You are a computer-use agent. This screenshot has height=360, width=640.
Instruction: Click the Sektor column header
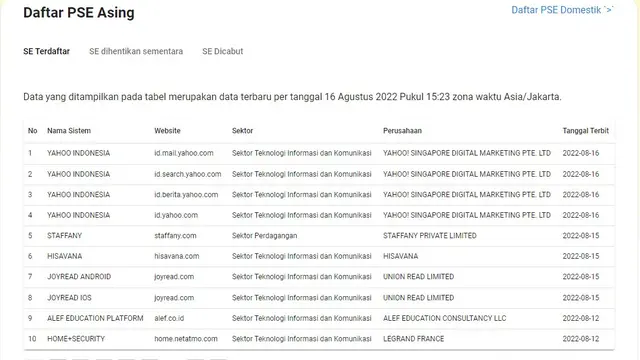pyautogui.click(x=242, y=131)
